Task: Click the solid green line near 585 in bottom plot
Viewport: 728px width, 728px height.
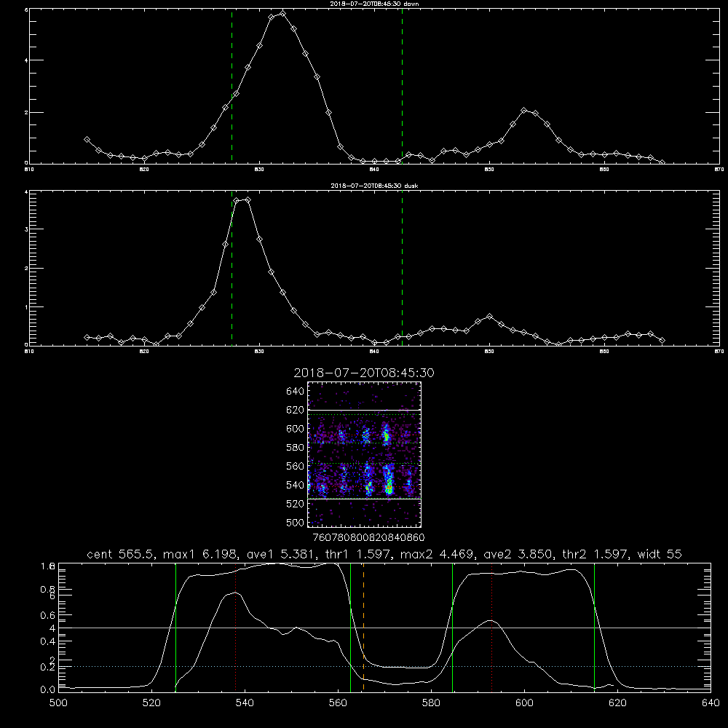Action: click(452, 627)
